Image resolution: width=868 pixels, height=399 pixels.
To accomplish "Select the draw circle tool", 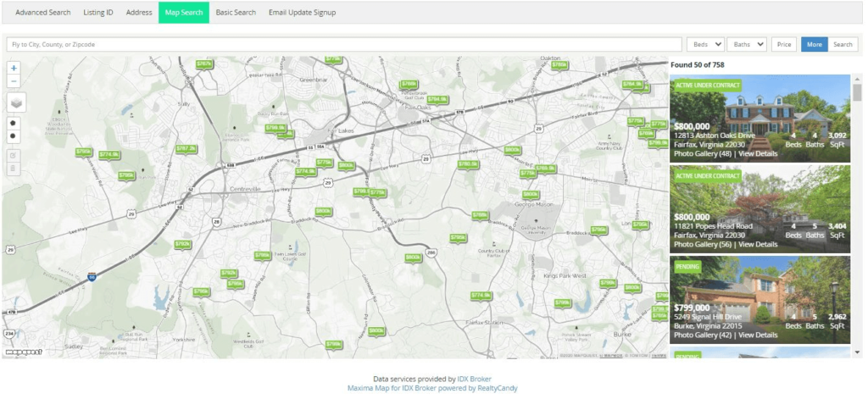I will click(x=14, y=136).
